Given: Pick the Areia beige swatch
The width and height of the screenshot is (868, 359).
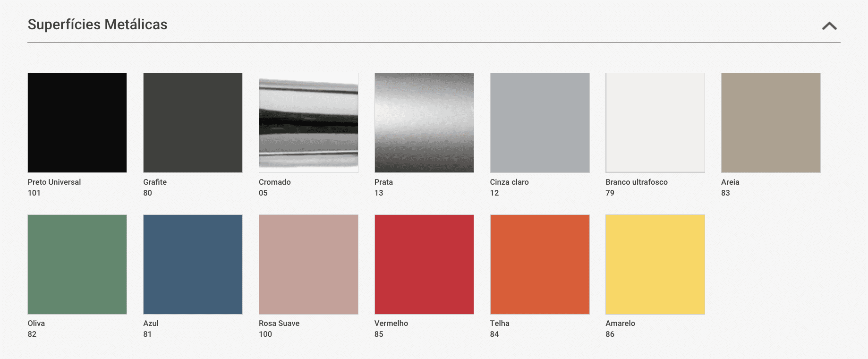Looking at the screenshot, I should click(771, 123).
